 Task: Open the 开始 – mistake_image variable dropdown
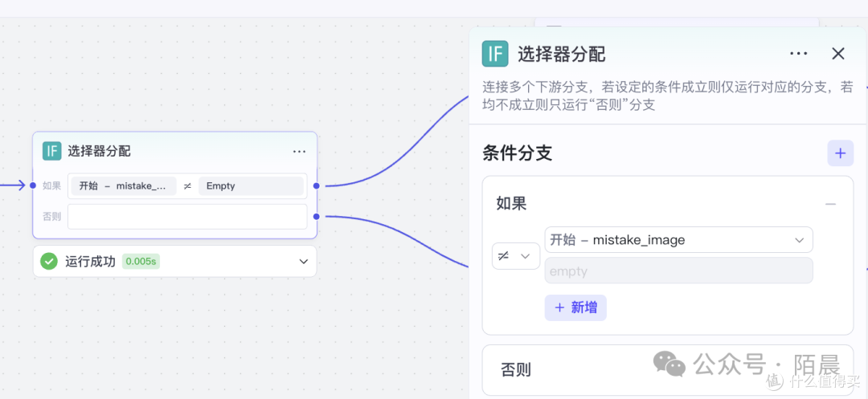(678, 240)
